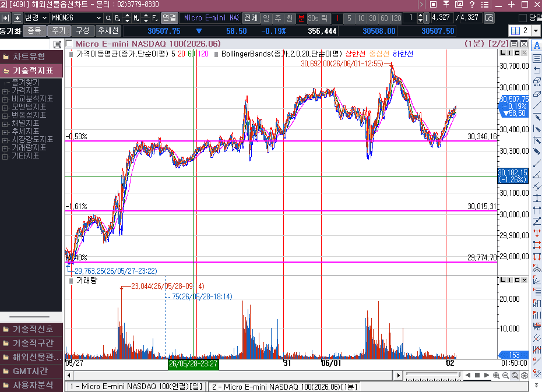Image resolution: width=542 pixels, height=392 pixels.
Task: Click the undo arrow drawing tool
Action: [x=537, y=70]
